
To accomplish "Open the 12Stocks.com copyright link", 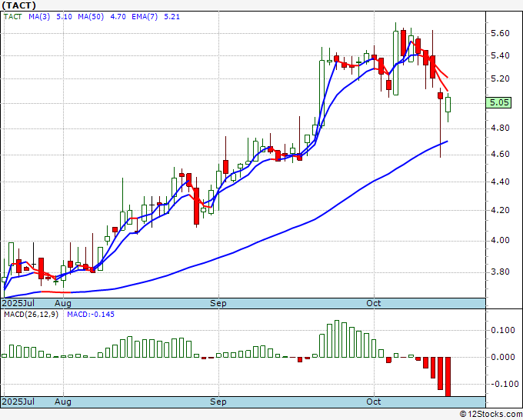I will [x=491, y=415].
